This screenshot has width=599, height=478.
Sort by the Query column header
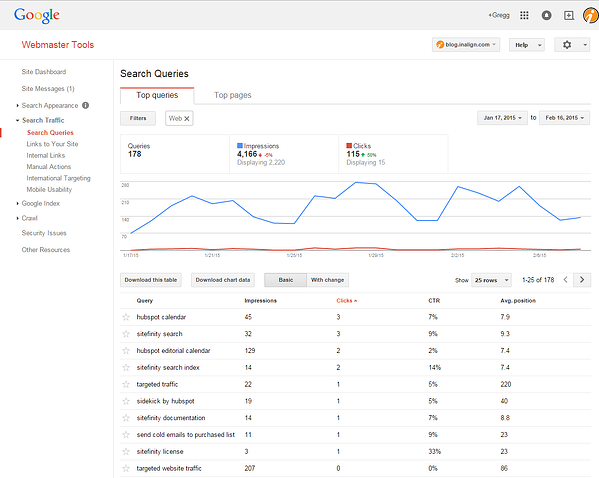point(145,301)
